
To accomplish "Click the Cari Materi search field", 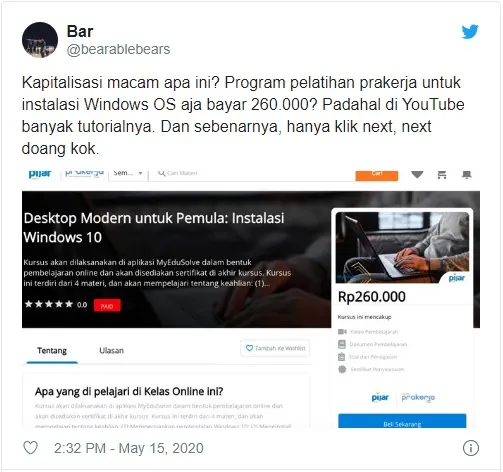I will [x=252, y=174].
